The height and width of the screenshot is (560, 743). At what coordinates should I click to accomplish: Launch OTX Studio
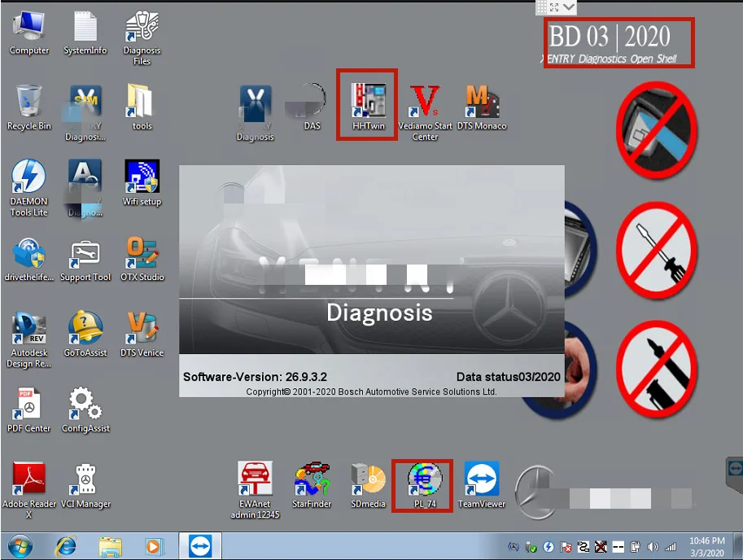pyautogui.click(x=142, y=260)
